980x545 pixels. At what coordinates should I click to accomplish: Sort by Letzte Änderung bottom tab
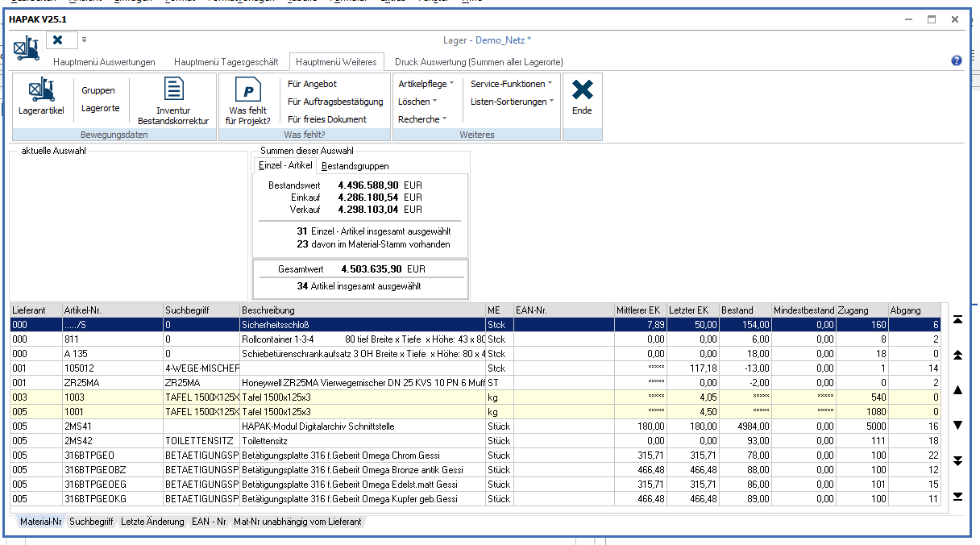[x=152, y=522]
